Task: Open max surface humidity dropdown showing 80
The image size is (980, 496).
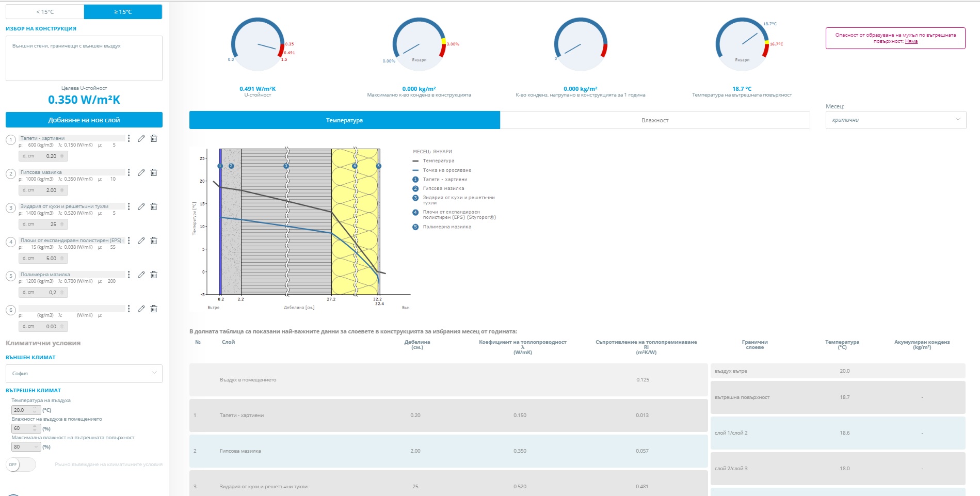Action: click(x=26, y=447)
